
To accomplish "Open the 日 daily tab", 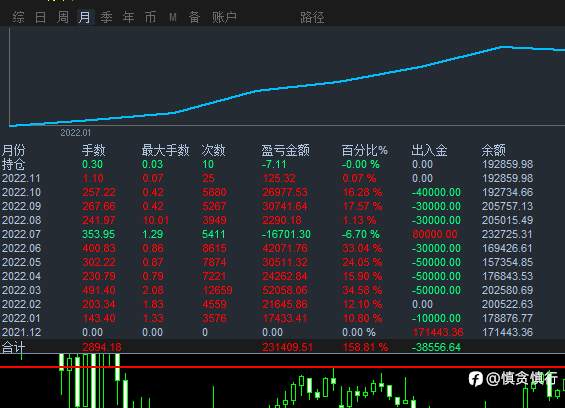I will tap(40, 17).
